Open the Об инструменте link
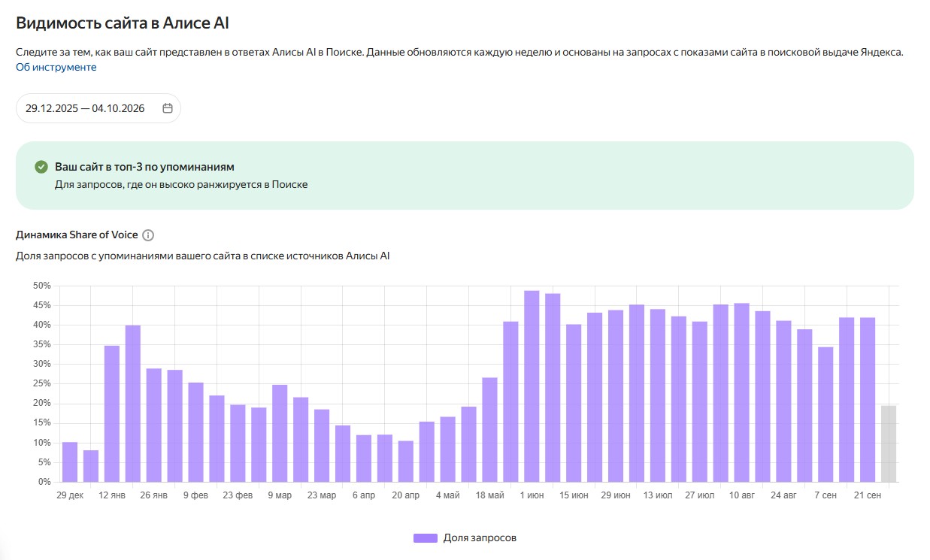930x560 pixels. tap(56, 67)
